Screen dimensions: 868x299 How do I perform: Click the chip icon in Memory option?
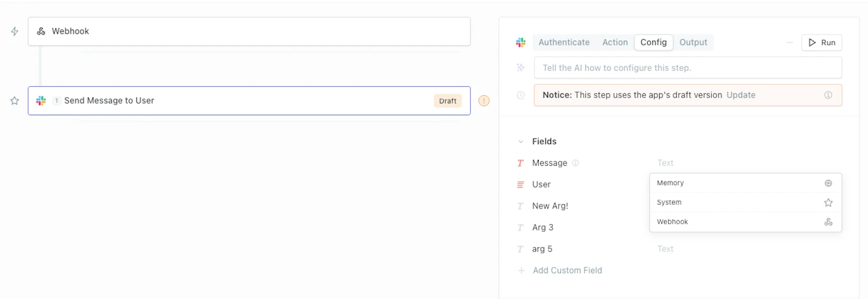pos(828,183)
